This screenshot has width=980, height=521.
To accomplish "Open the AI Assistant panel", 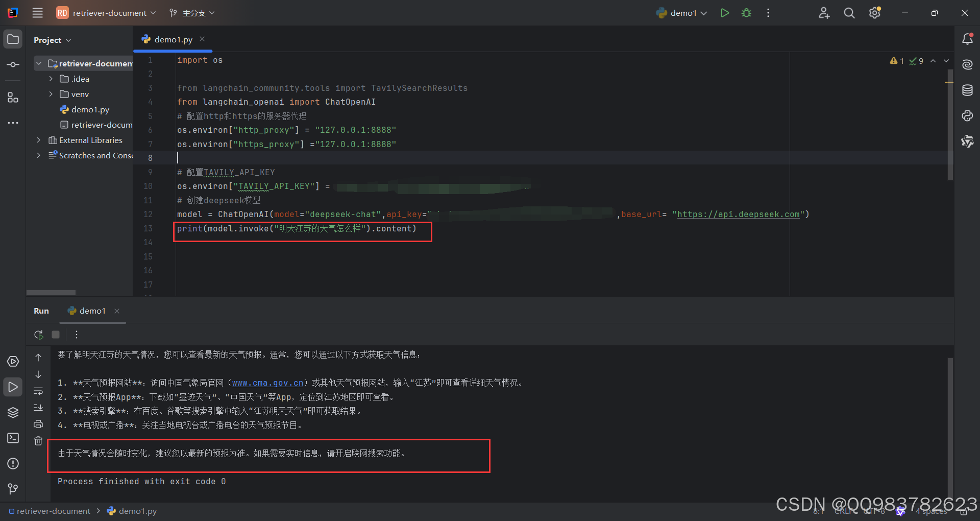I will [x=967, y=64].
